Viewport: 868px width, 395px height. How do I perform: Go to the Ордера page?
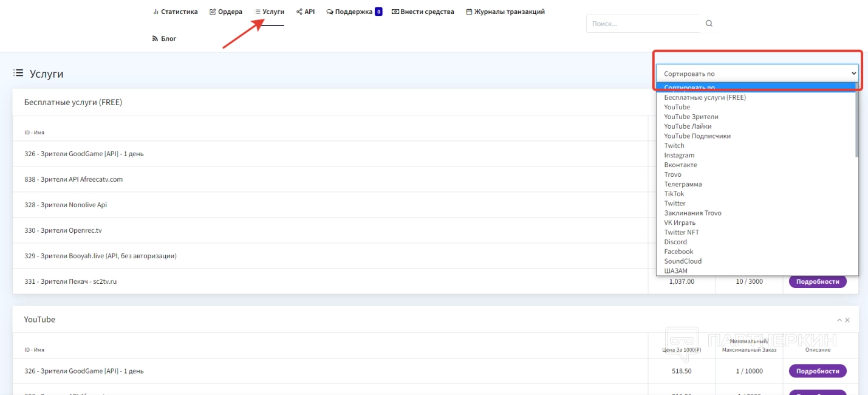point(226,12)
